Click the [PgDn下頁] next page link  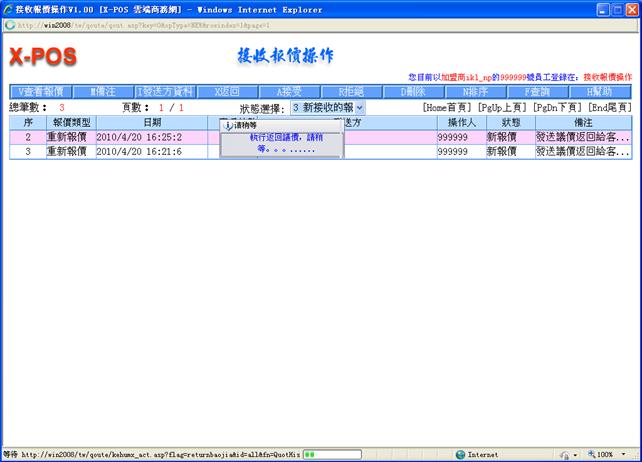coord(558,107)
